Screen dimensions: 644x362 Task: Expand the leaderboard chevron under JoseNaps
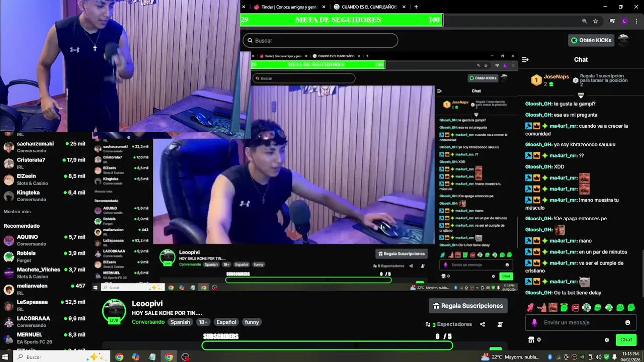(581, 95)
